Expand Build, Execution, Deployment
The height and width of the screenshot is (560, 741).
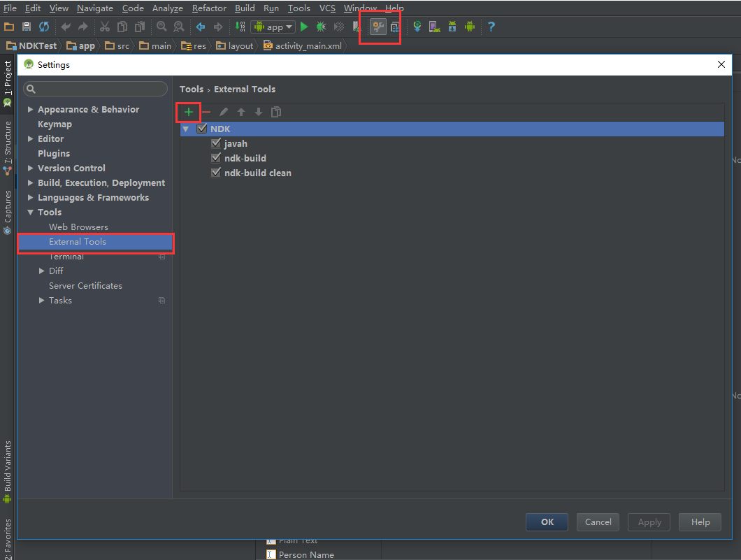point(30,182)
